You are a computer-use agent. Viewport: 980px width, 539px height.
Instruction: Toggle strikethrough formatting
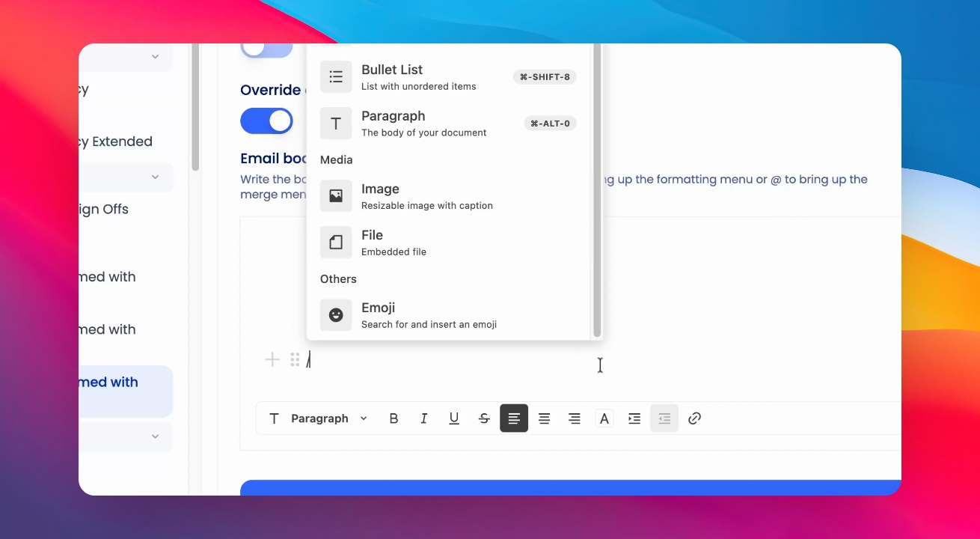484,418
